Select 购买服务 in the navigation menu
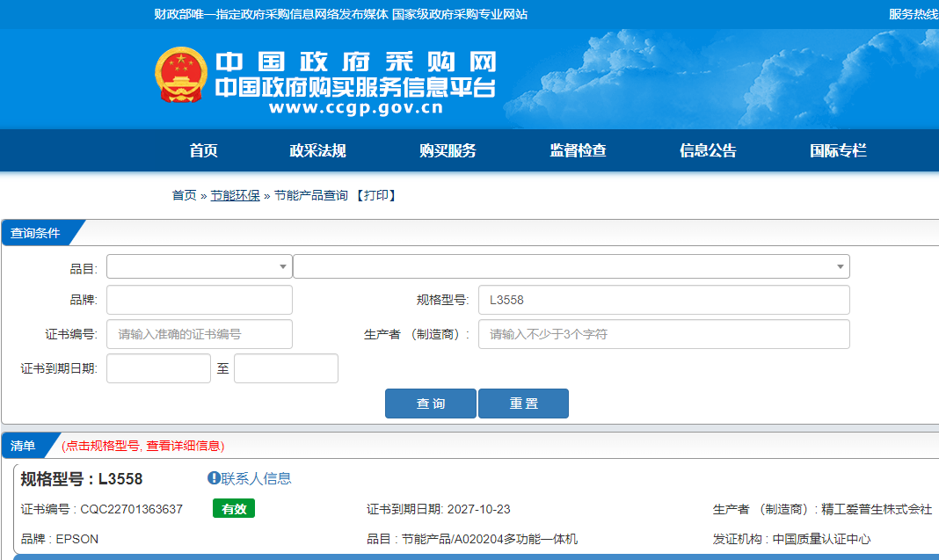This screenshot has width=939, height=560. (x=448, y=150)
